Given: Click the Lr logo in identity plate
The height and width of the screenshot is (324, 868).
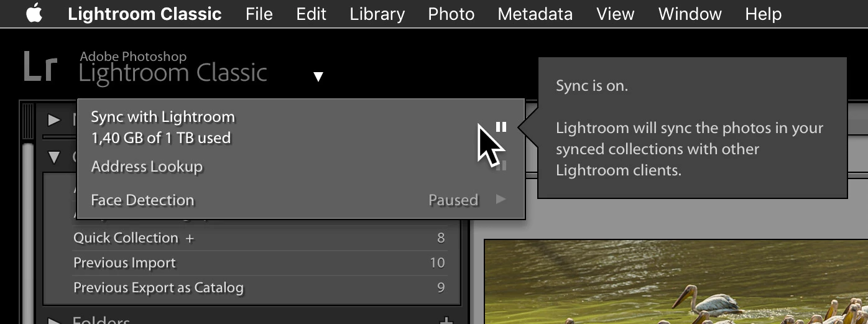Looking at the screenshot, I should click(41, 67).
